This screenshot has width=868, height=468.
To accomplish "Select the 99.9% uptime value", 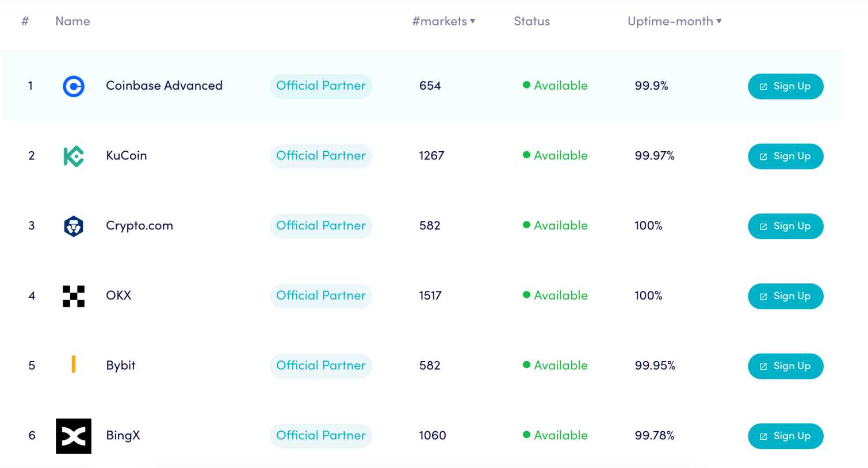I will click(x=651, y=86).
